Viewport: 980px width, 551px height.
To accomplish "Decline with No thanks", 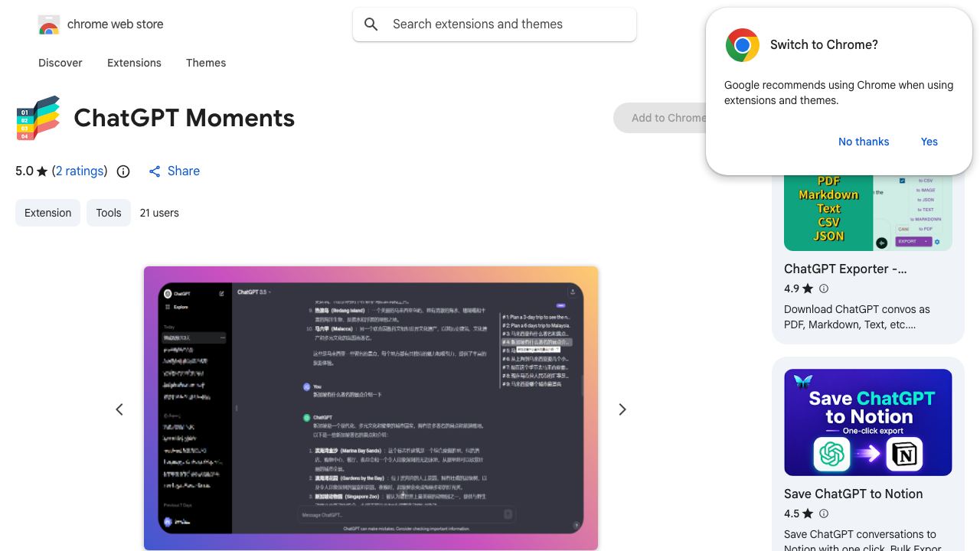I will [x=864, y=142].
